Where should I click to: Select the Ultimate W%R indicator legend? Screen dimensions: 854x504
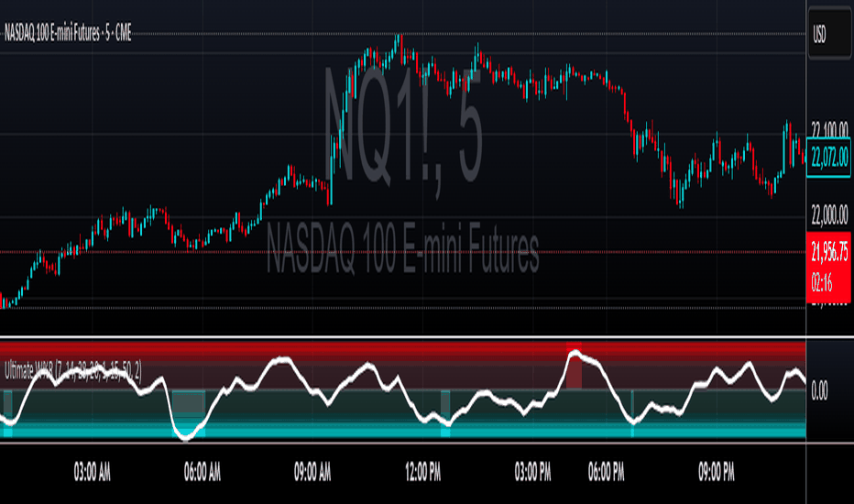pos(73,371)
